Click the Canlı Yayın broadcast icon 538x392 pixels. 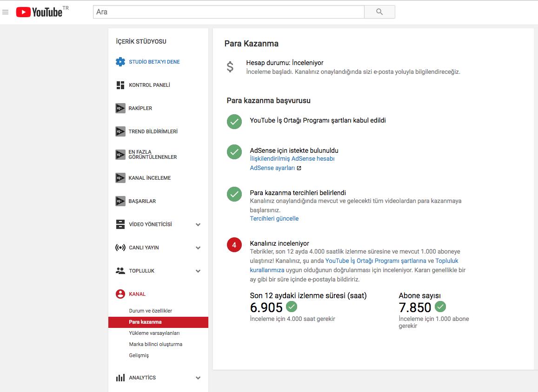120,248
